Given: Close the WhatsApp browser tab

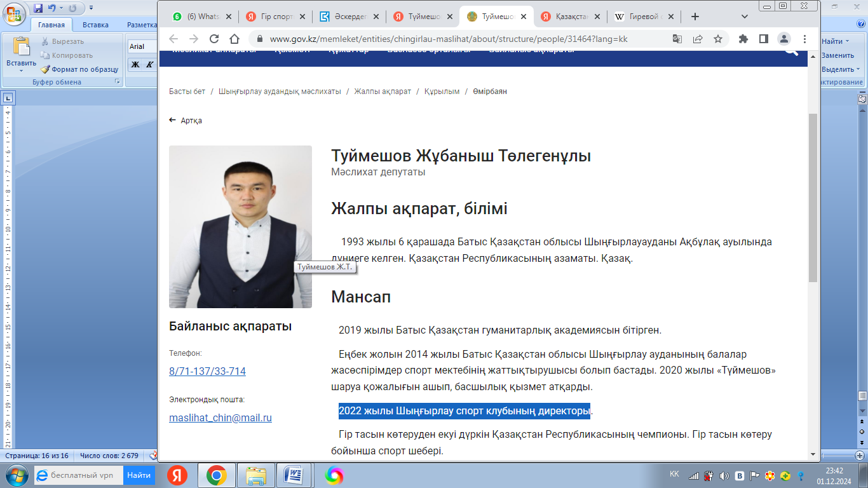Looking at the screenshot, I should click(x=229, y=17).
